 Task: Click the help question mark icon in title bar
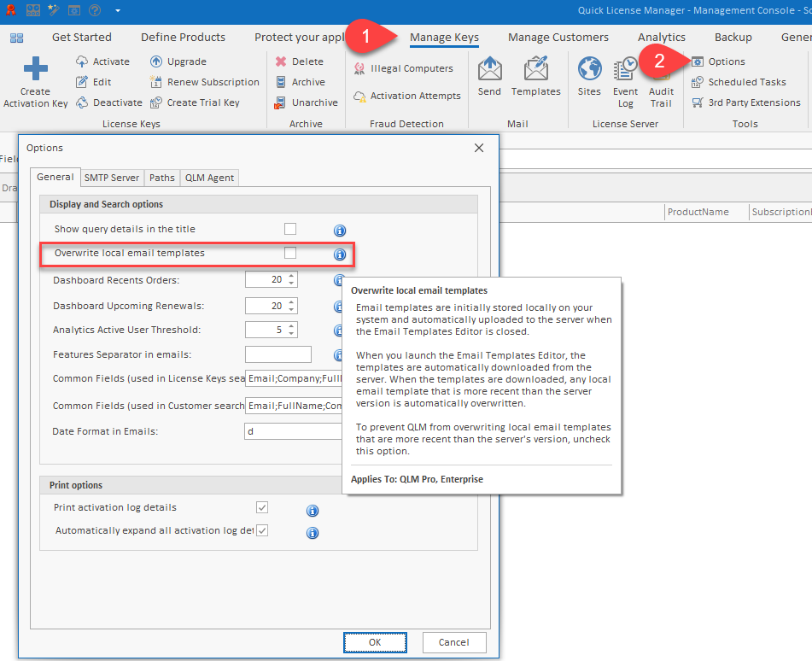click(95, 10)
